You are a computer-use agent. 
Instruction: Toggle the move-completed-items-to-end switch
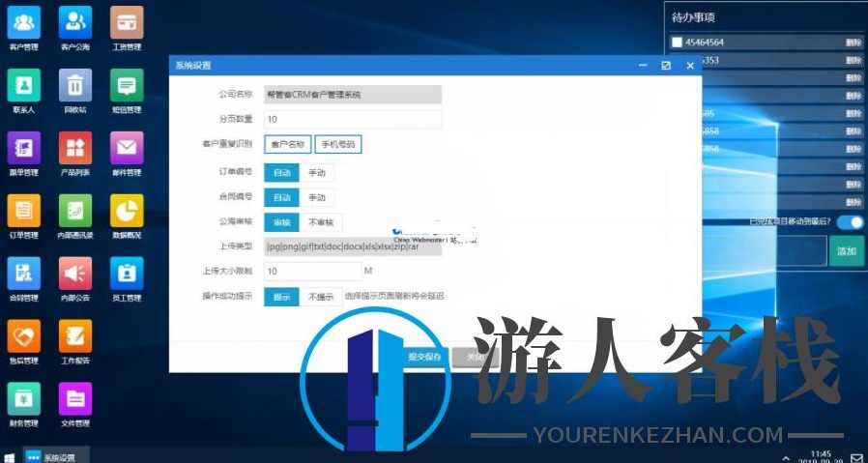click(850, 221)
